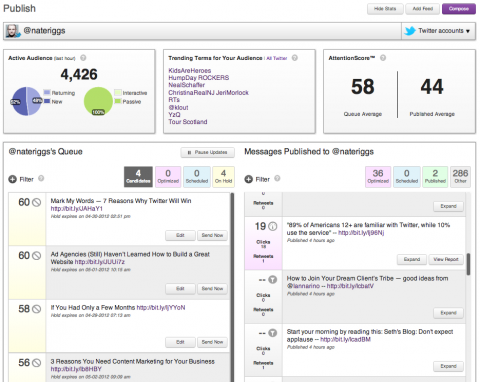Select the 36 Optimized tab in Published
The width and height of the screenshot is (480, 382).
[x=378, y=177]
